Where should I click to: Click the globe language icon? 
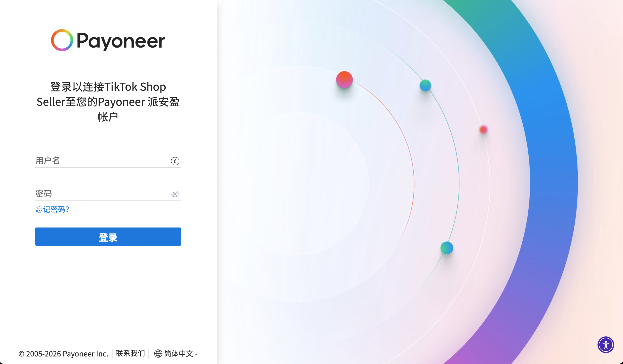pyautogui.click(x=158, y=354)
